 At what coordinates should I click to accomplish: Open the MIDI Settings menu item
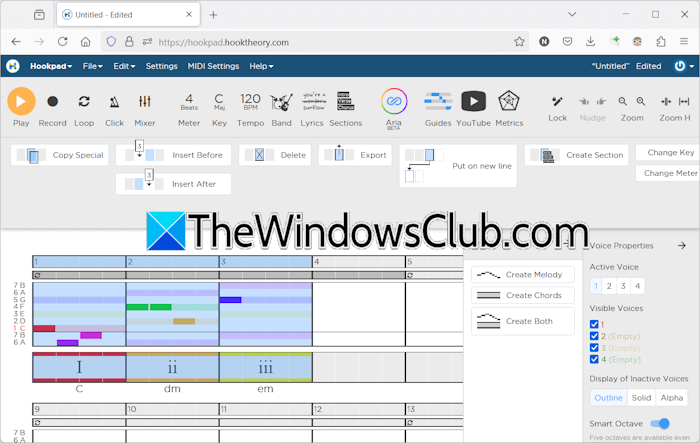pyautogui.click(x=213, y=66)
